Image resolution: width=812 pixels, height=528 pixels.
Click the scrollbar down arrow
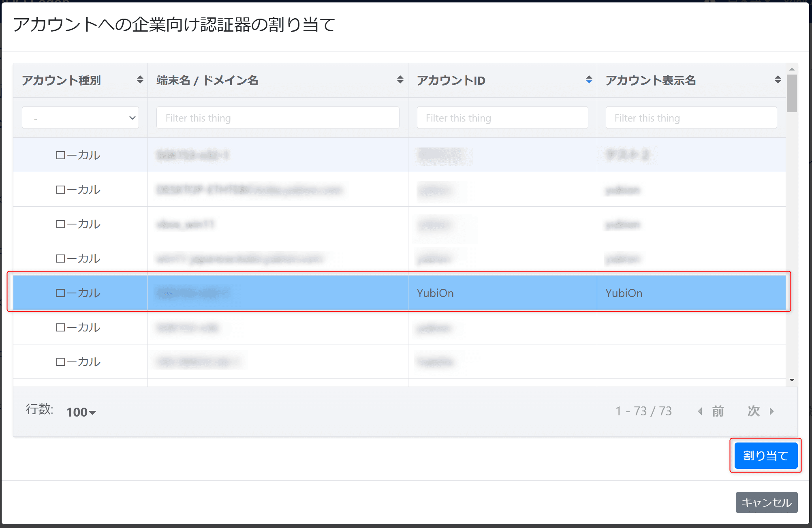click(x=792, y=380)
